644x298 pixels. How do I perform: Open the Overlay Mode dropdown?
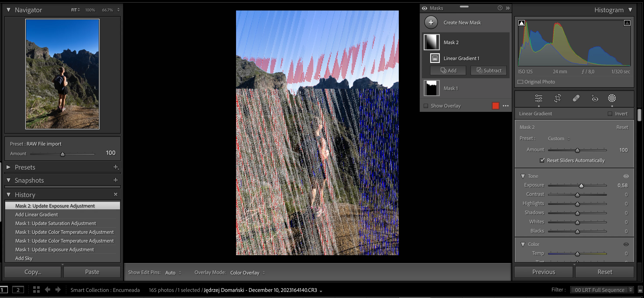click(x=247, y=273)
